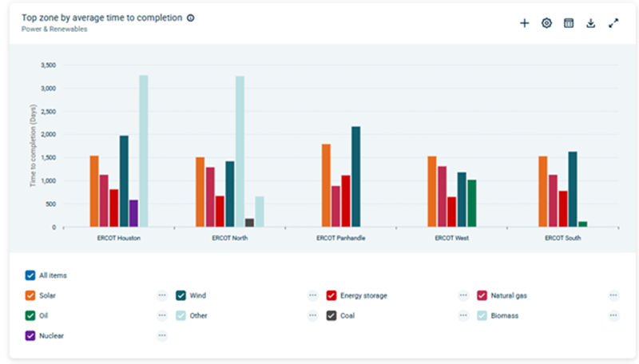Expand chart to full screen
639x364 pixels.
613,23
